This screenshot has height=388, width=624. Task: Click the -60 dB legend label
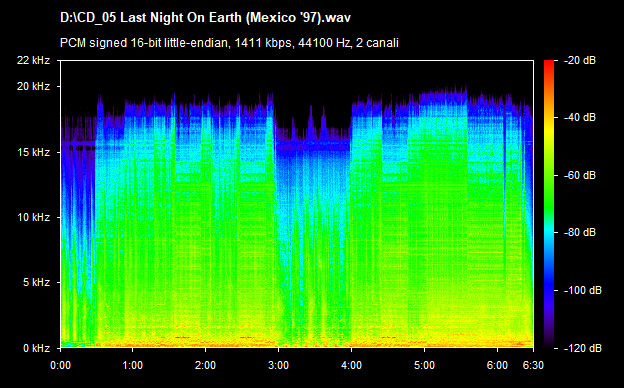[580, 175]
